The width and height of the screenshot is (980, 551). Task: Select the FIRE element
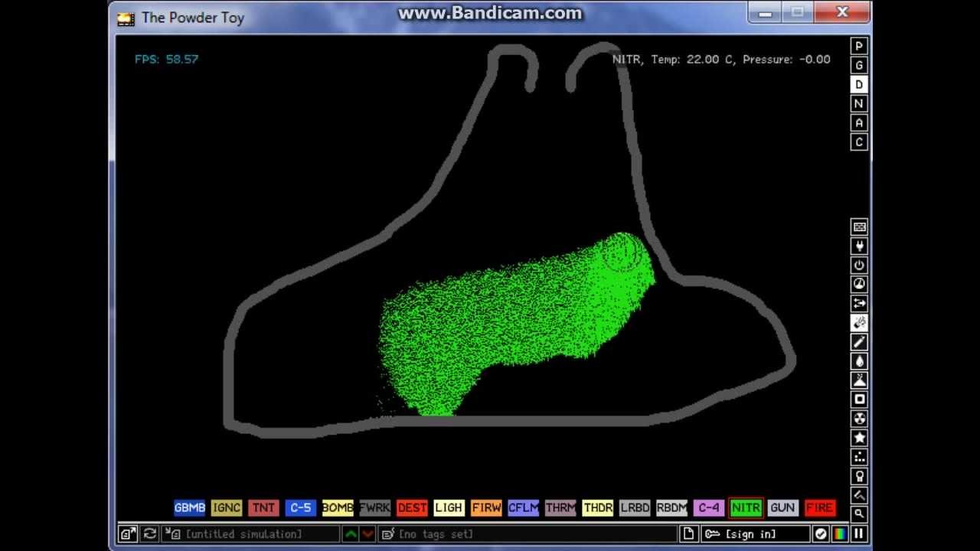point(820,507)
